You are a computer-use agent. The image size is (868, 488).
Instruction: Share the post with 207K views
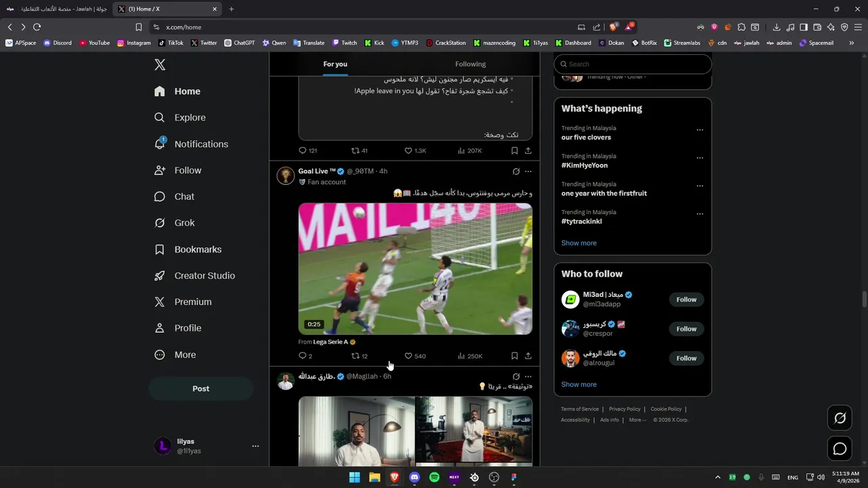coord(528,150)
